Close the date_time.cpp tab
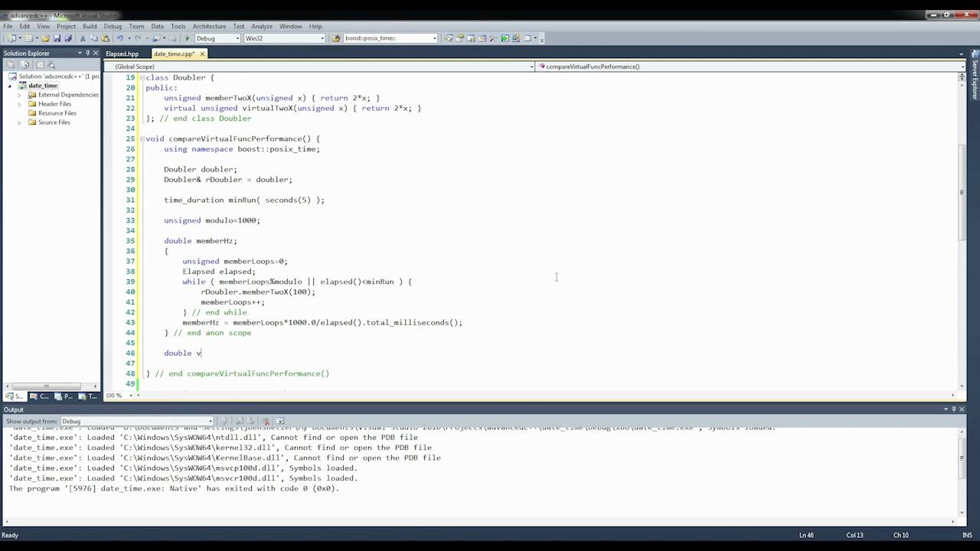980x551 pixels. click(x=202, y=54)
